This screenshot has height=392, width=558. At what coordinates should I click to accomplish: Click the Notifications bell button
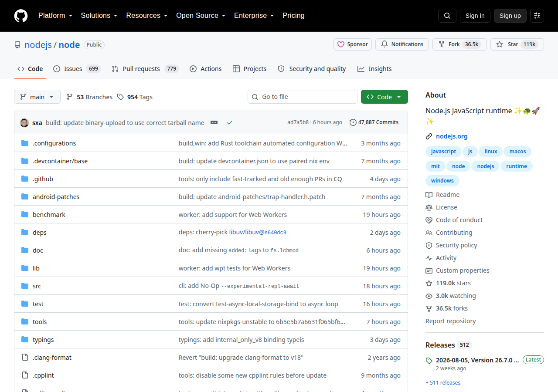(402, 44)
